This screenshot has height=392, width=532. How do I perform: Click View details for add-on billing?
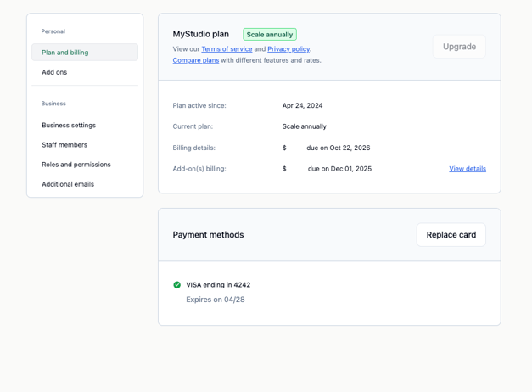click(x=468, y=169)
